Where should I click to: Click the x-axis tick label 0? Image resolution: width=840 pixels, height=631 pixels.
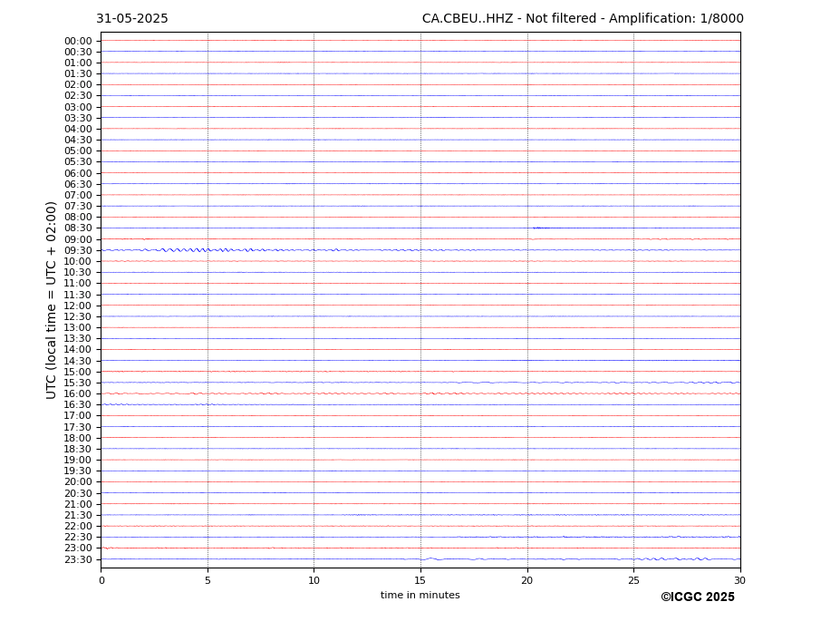(101, 580)
